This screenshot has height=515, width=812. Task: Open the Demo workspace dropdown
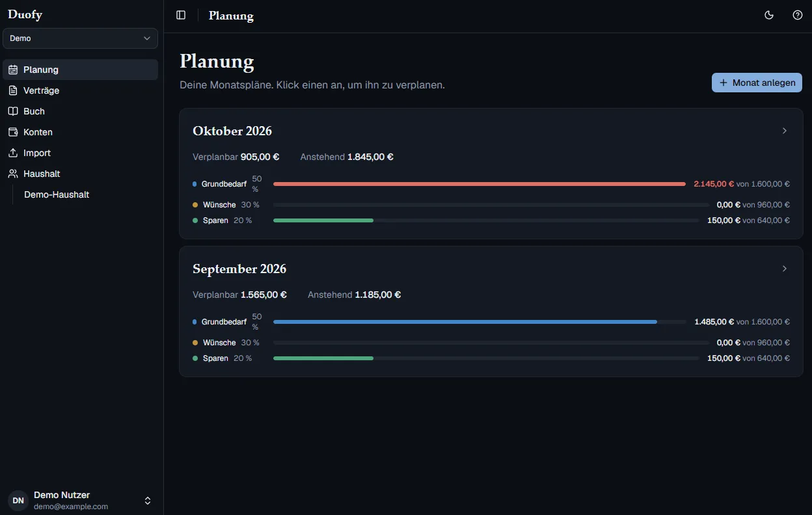(80, 38)
